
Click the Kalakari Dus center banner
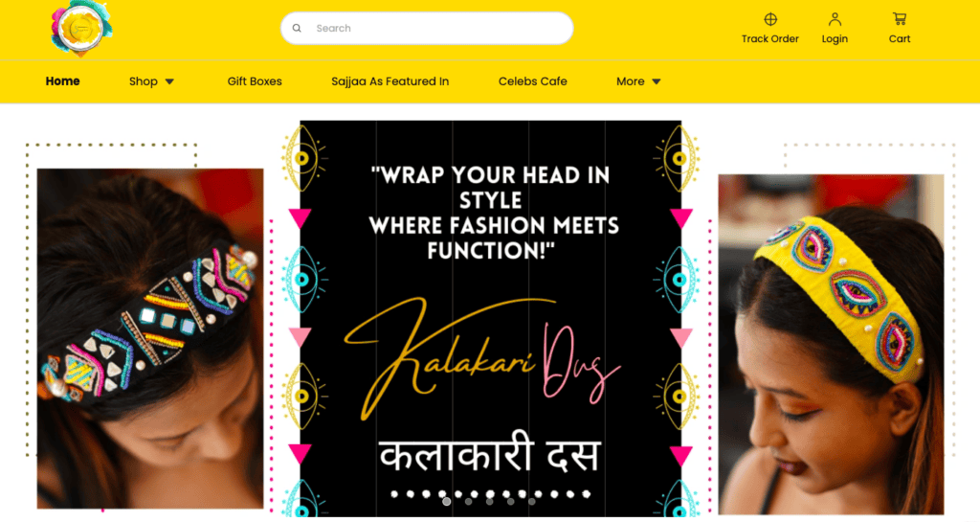click(491, 318)
